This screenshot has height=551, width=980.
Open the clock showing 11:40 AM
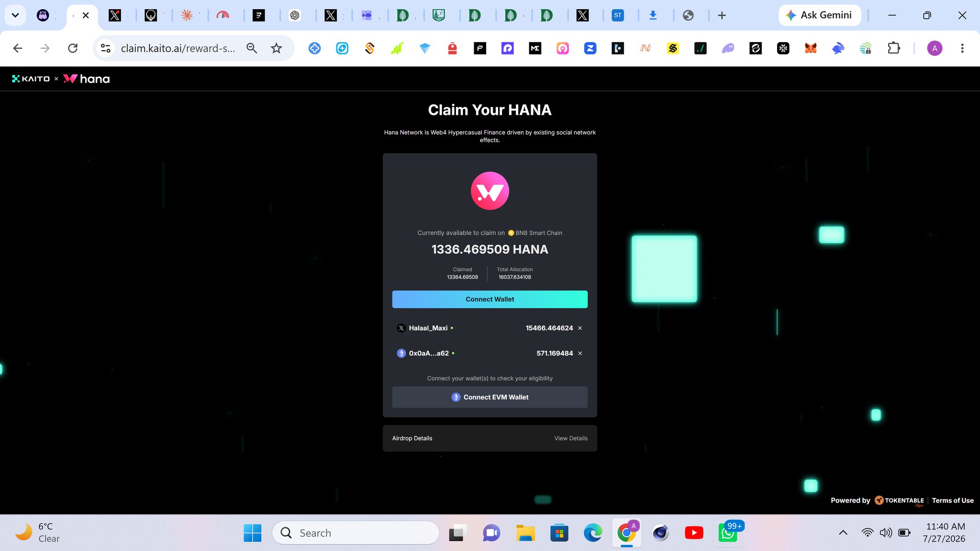[x=945, y=532]
